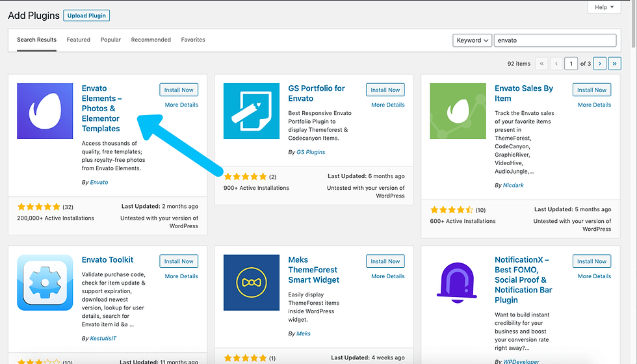Open author link KestutisIT
The image size is (637, 364).
[x=103, y=339]
